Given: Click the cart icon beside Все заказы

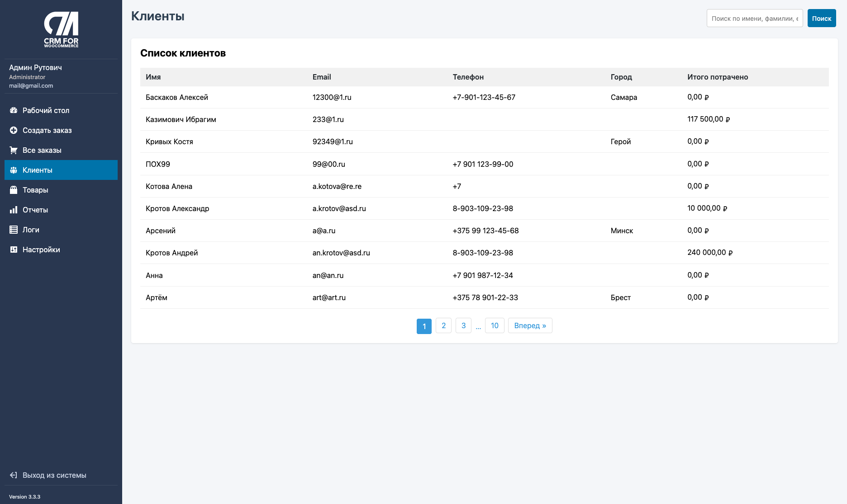Looking at the screenshot, I should 14,150.
